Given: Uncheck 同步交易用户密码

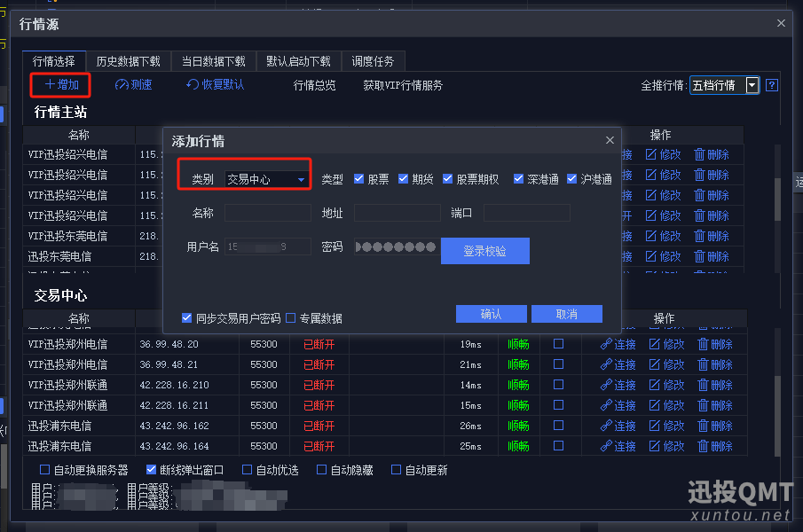Looking at the screenshot, I should click(x=186, y=317).
